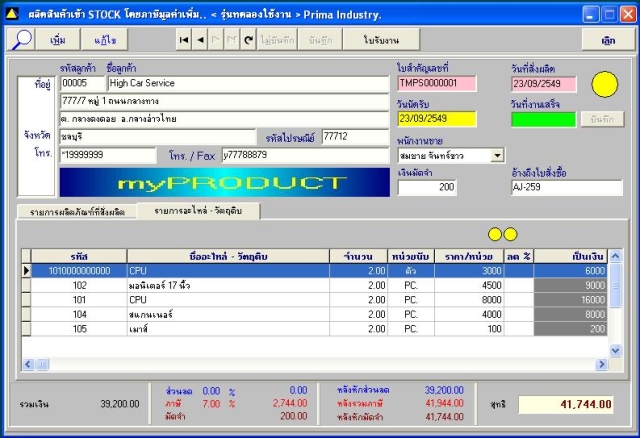Click the เพิ่ม (add) button
Image resolution: width=640 pixels, height=438 pixels.
(x=58, y=40)
